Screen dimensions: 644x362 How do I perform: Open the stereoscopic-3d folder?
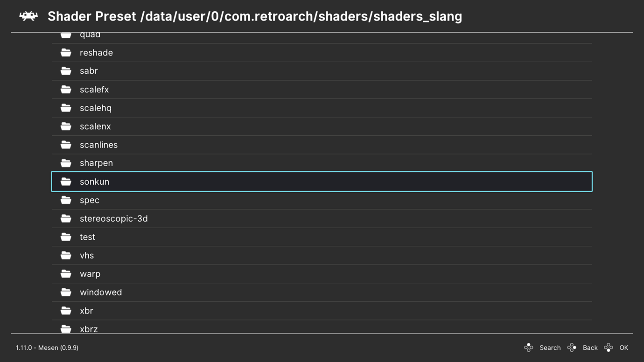113,218
